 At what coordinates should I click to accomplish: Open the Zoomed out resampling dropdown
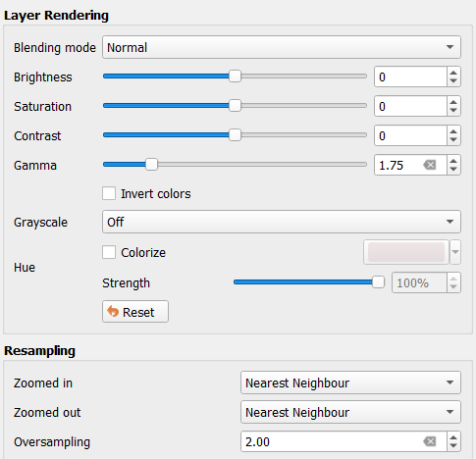pos(350,412)
